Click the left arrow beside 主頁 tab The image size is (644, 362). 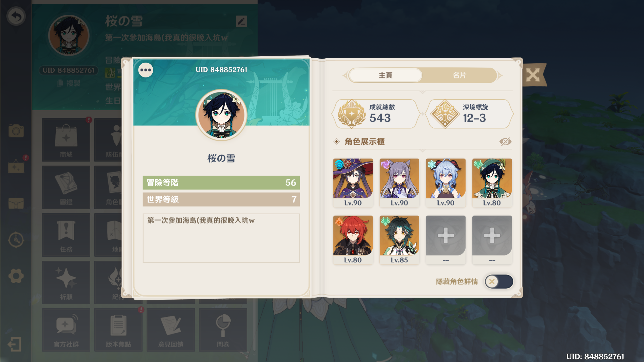point(345,75)
